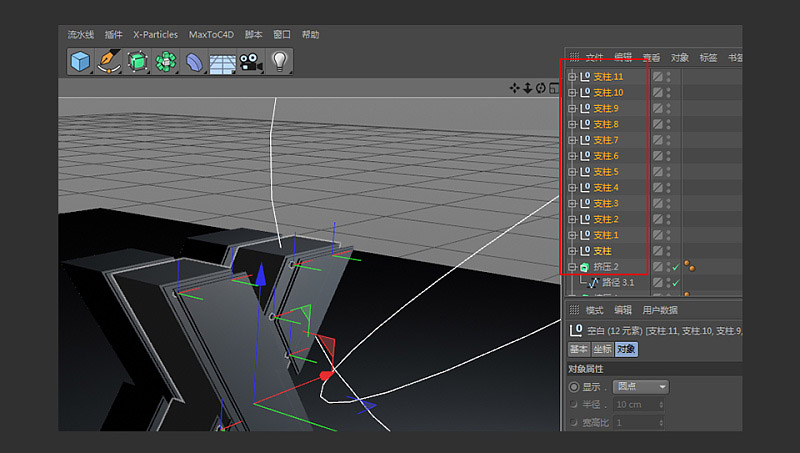Click the Cube primitive tool icon
This screenshot has height=453, width=800.
80,62
